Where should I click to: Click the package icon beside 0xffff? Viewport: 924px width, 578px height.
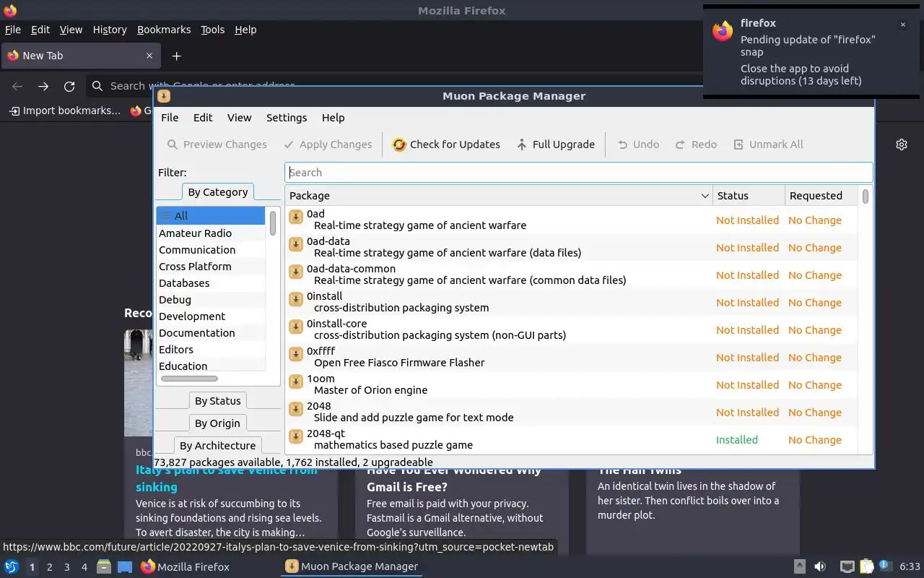(295, 354)
